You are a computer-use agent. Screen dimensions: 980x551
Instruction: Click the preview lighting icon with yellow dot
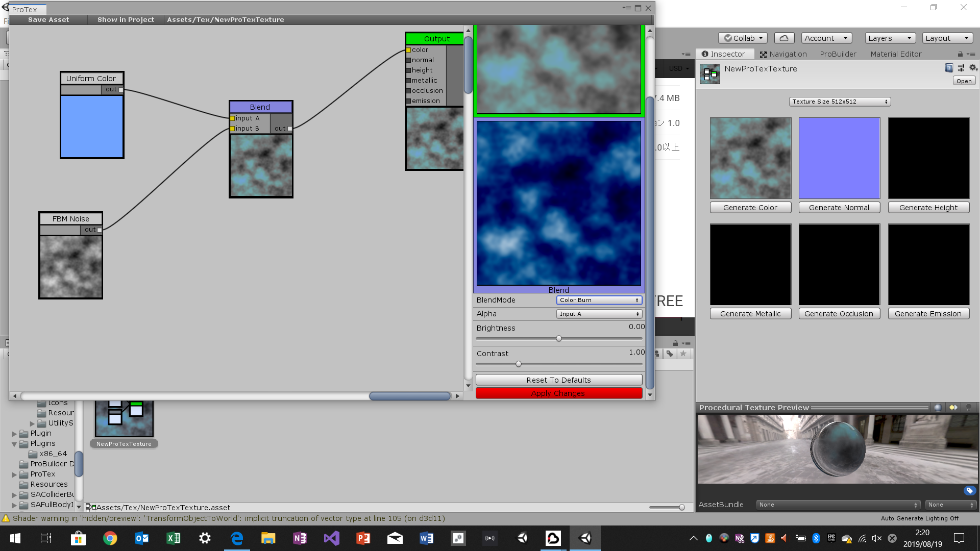coord(953,408)
